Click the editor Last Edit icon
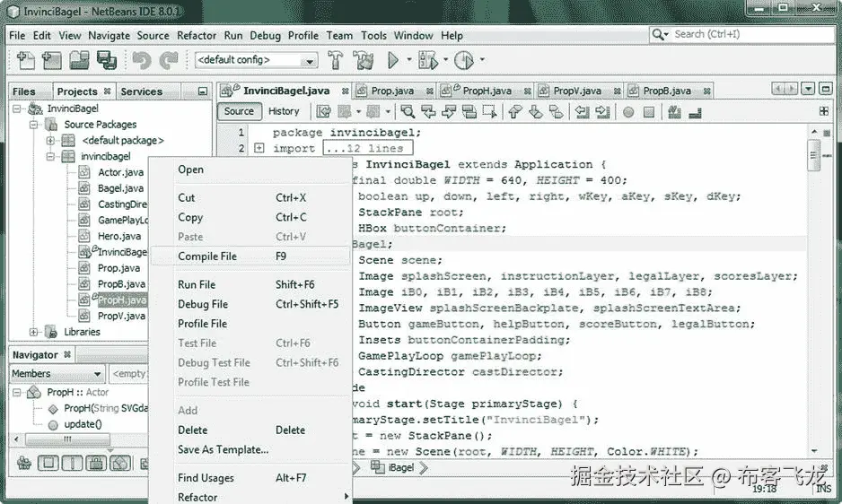The height and width of the screenshot is (504, 842). pos(324,111)
